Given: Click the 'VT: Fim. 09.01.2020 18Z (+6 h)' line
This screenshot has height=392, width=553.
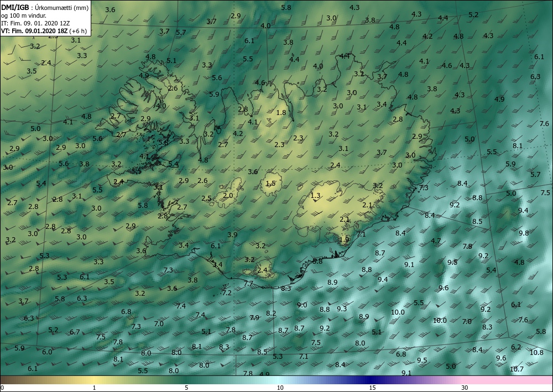Looking at the screenshot, I should click(44, 30).
